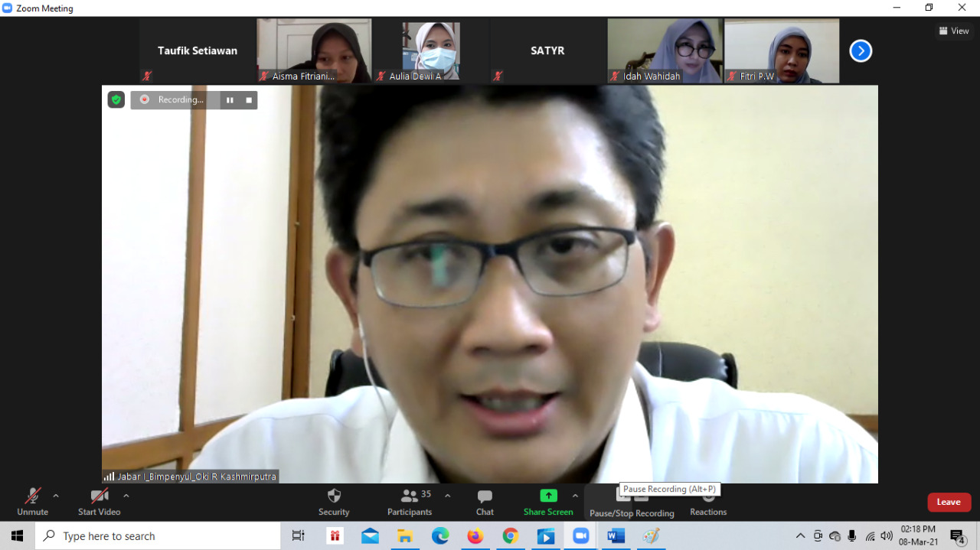Open the Reactions menu
980x550 pixels.
[708, 503]
